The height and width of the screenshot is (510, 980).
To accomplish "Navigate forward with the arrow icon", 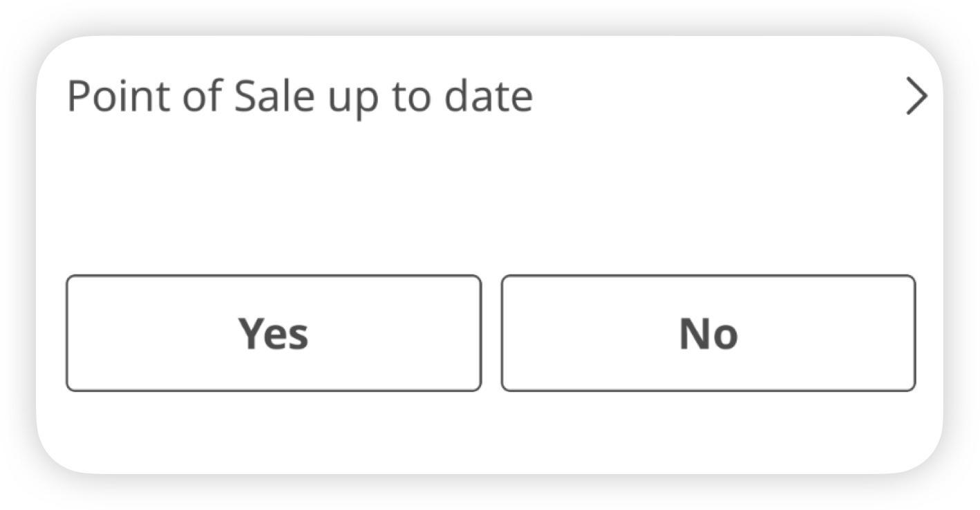I will (x=916, y=97).
